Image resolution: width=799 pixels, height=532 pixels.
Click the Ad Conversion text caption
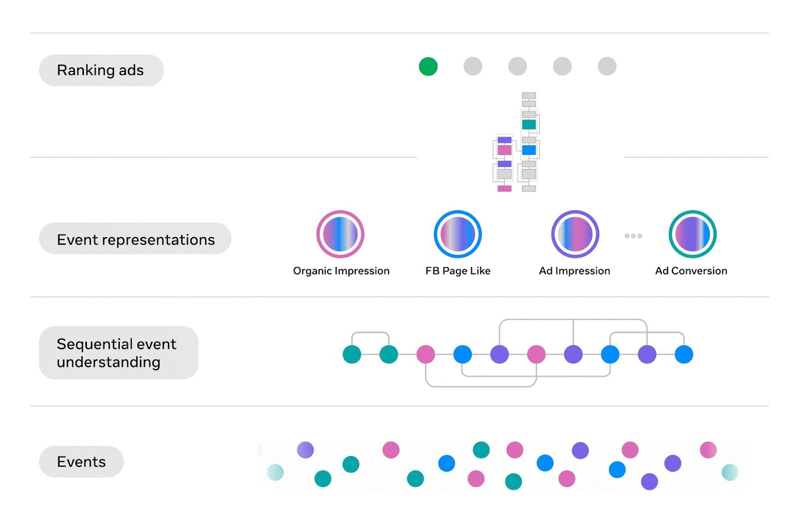(691, 271)
